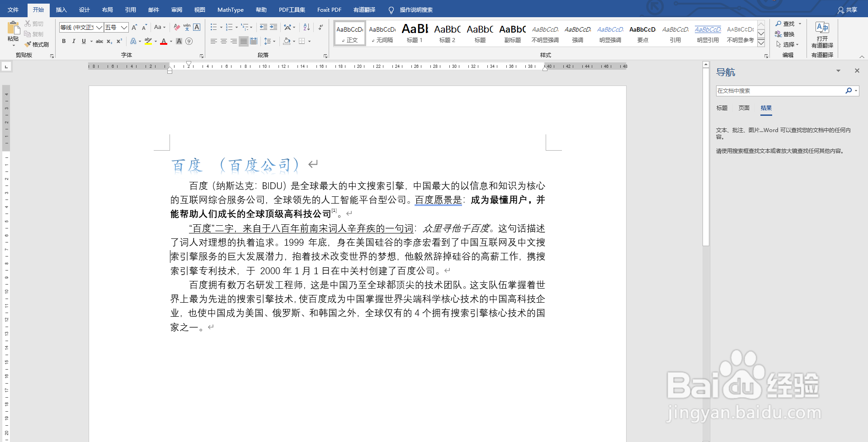Apply yellow text highlight color
The image size is (868, 442).
148,41
